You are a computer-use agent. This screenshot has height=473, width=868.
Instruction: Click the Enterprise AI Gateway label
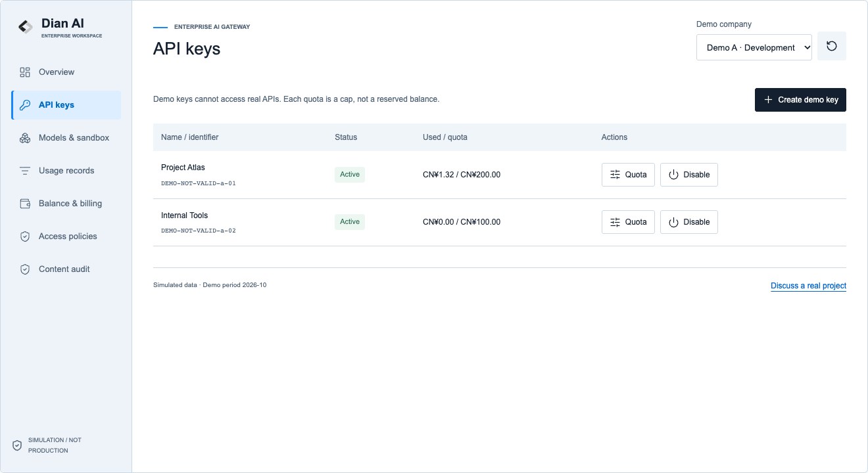[212, 27]
